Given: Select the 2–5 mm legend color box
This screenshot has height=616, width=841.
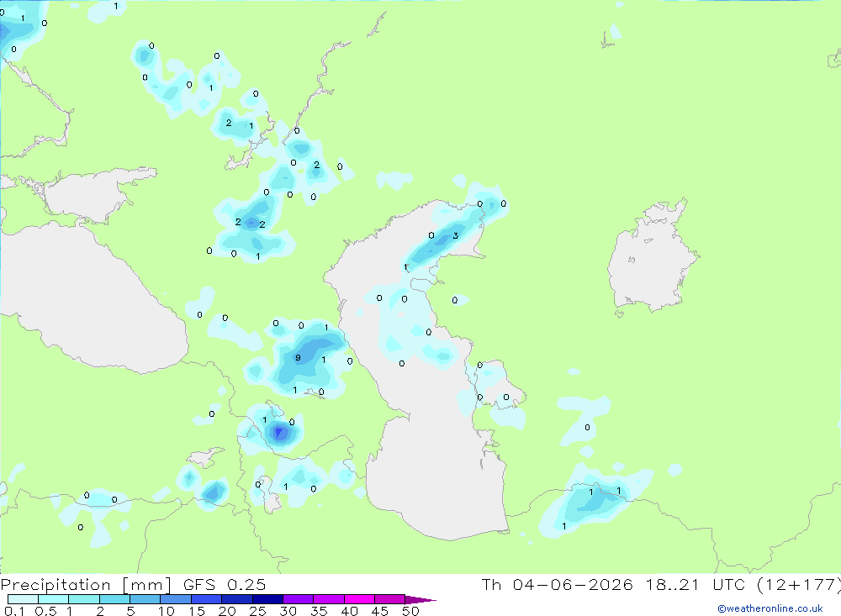Looking at the screenshot, I should (114, 599).
